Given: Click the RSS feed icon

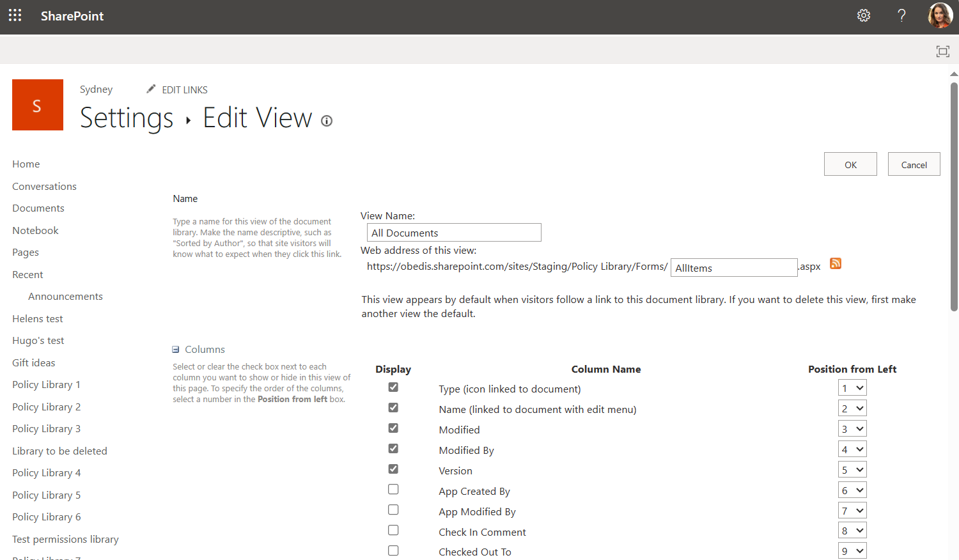Looking at the screenshot, I should coord(836,263).
